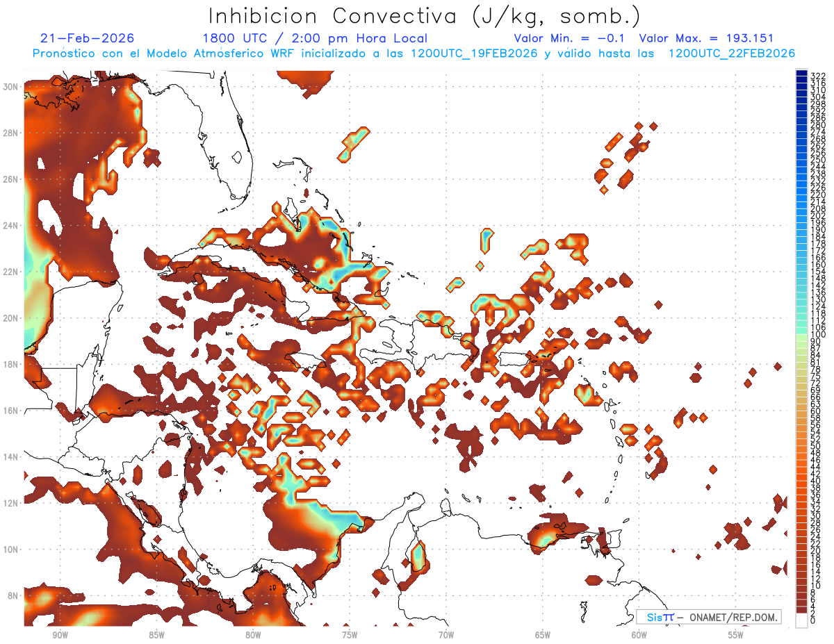Click the '80W' longitude label
Image resolution: width=834 pixels, height=644 pixels.
point(253,635)
